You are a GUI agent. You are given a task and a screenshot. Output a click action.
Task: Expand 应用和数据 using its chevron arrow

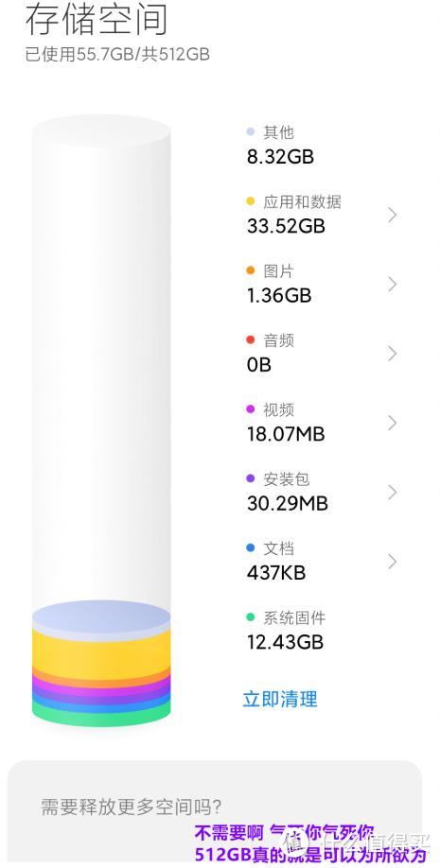[x=393, y=215]
